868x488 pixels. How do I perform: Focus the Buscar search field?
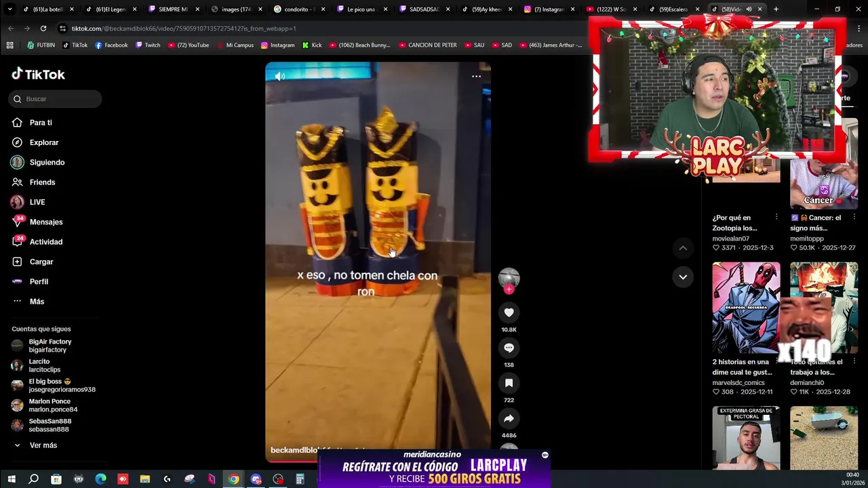tap(55, 99)
